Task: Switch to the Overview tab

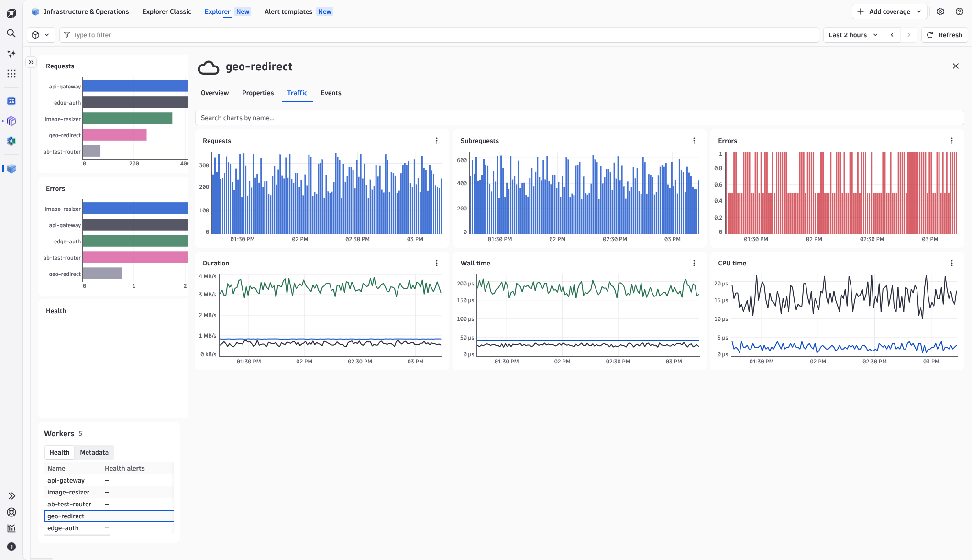Action: 215,93
